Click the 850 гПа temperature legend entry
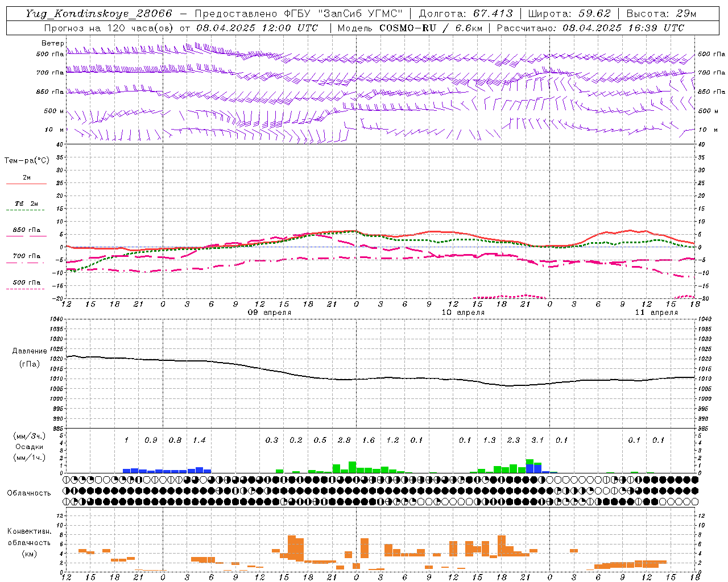 pos(26,233)
